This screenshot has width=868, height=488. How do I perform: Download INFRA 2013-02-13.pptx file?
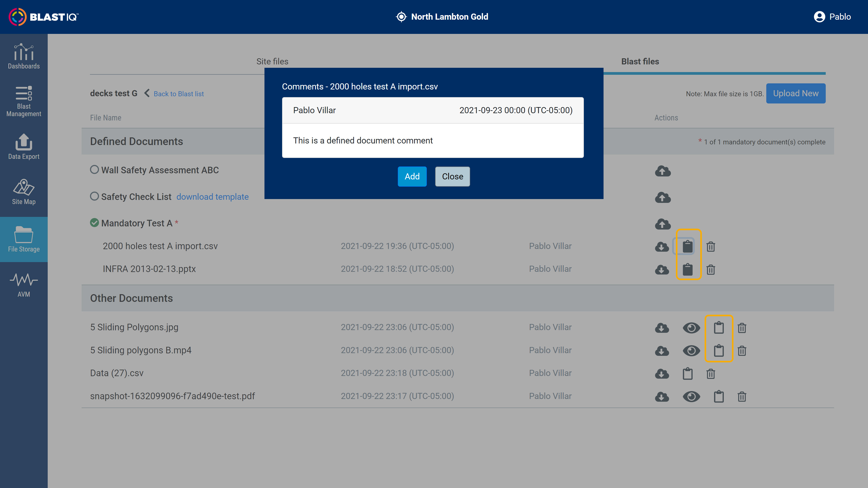[662, 270]
